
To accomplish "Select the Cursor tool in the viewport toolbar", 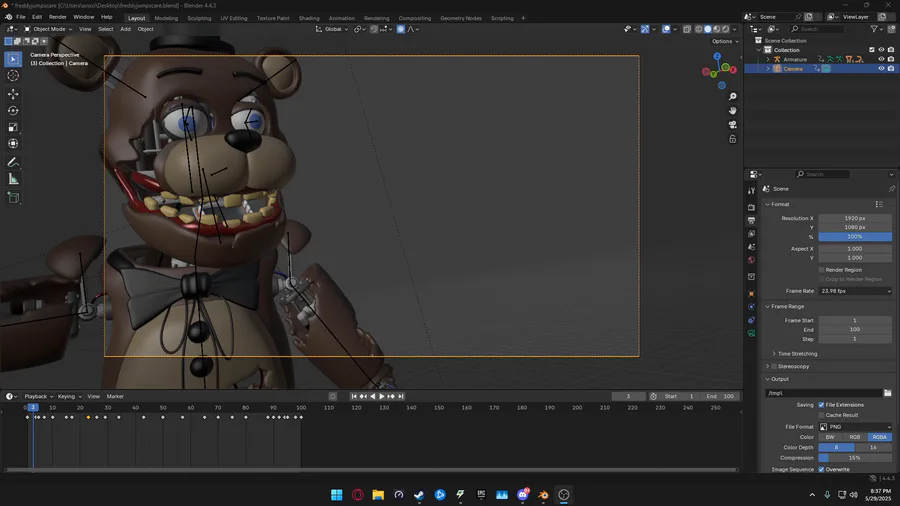I will click(13, 76).
